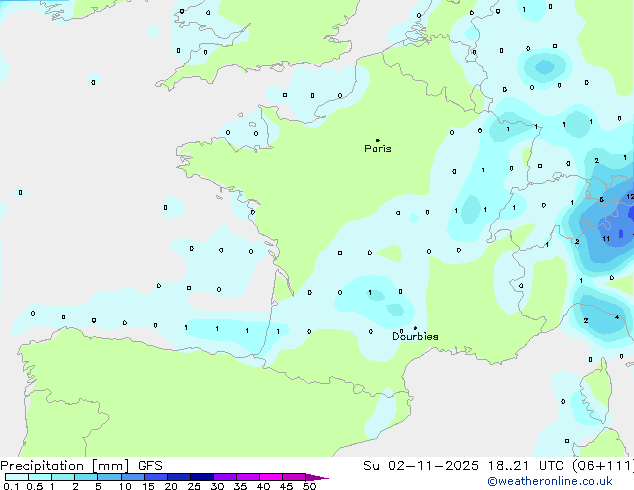Pick the 0.5 mm legend color swatch
634x490 pixels.
(40, 477)
